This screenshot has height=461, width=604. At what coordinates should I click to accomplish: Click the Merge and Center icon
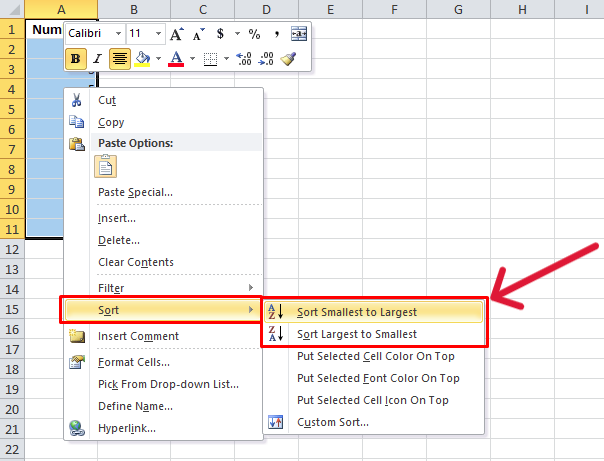[298, 34]
